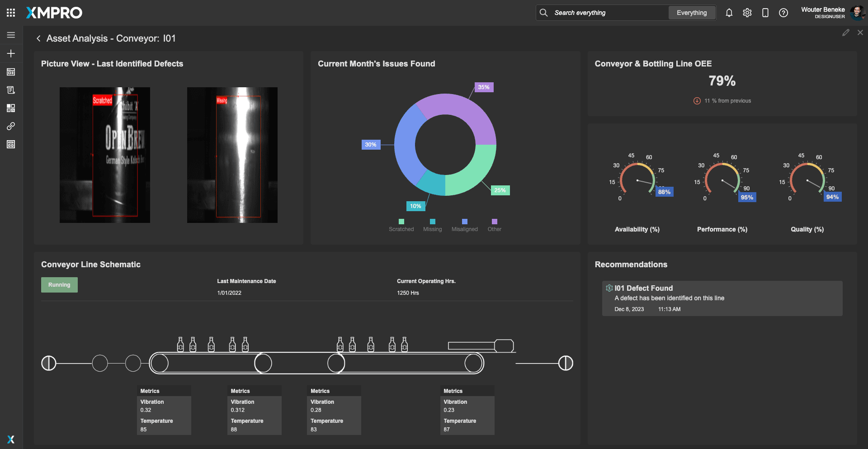Toggle the Missing legend item
This screenshot has height=449, width=868.
[432, 226]
